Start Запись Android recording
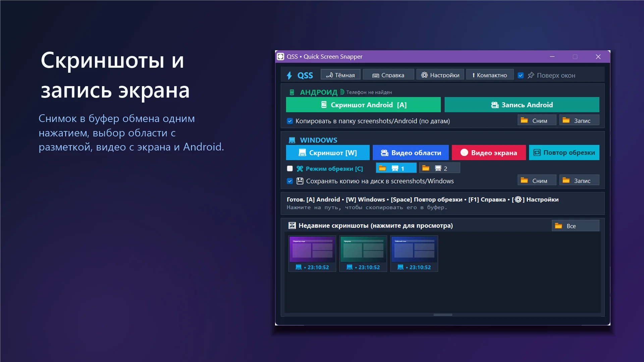Image resolution: width=644 pixels, height=362 pixels. [x=522, y=105]
